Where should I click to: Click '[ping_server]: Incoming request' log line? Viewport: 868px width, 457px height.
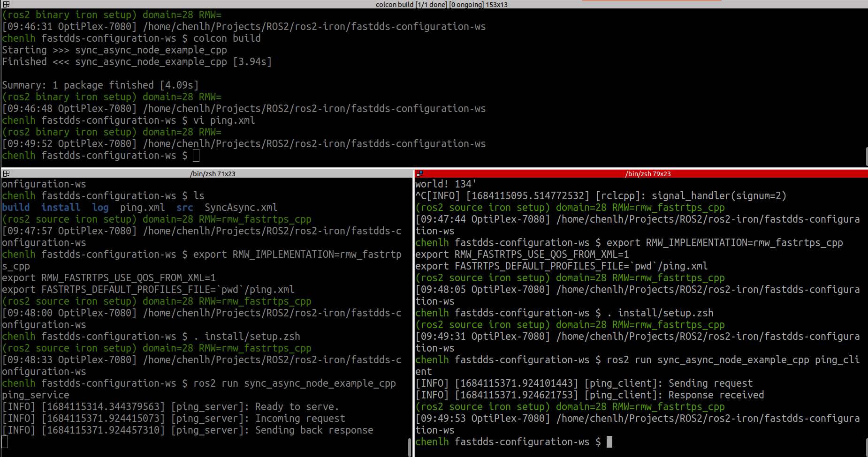point(173,419)
